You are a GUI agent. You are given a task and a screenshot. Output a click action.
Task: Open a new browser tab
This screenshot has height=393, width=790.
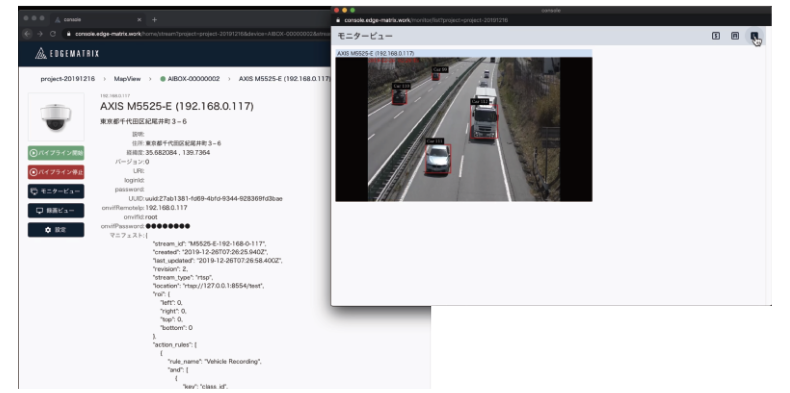[x=154, y=19]
